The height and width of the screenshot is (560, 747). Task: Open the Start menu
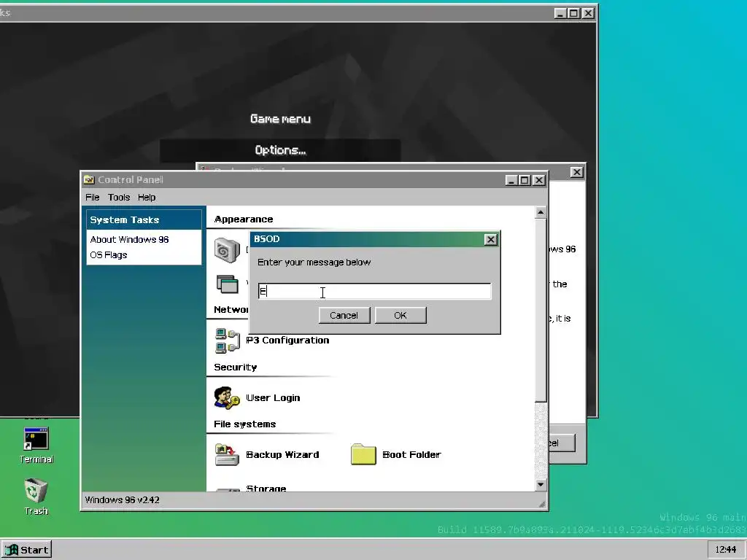(27, 550)
